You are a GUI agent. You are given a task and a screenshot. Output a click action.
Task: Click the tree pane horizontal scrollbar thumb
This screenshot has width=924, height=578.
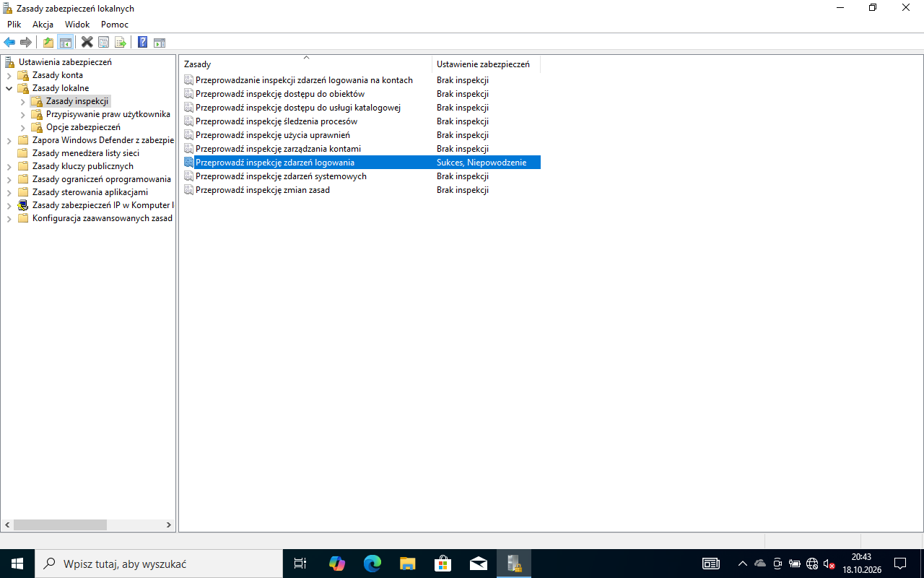point(60,525)
